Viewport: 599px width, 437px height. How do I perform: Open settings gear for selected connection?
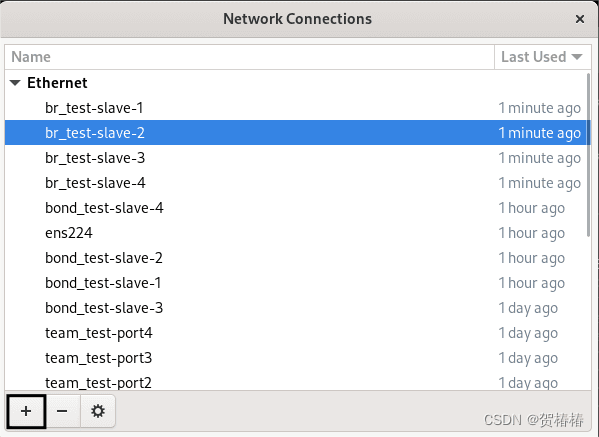[x=98, y=411]
